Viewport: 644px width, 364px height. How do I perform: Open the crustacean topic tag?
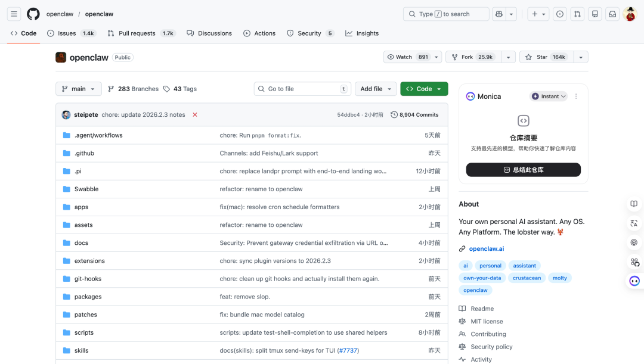click(527, 278)
